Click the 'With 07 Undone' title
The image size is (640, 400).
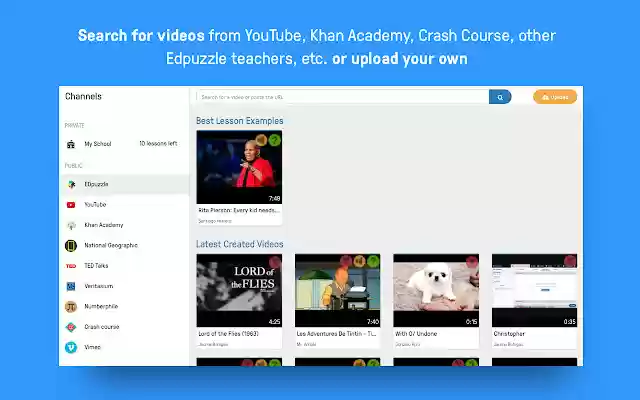pyautogui.click(x=416, y=334)
